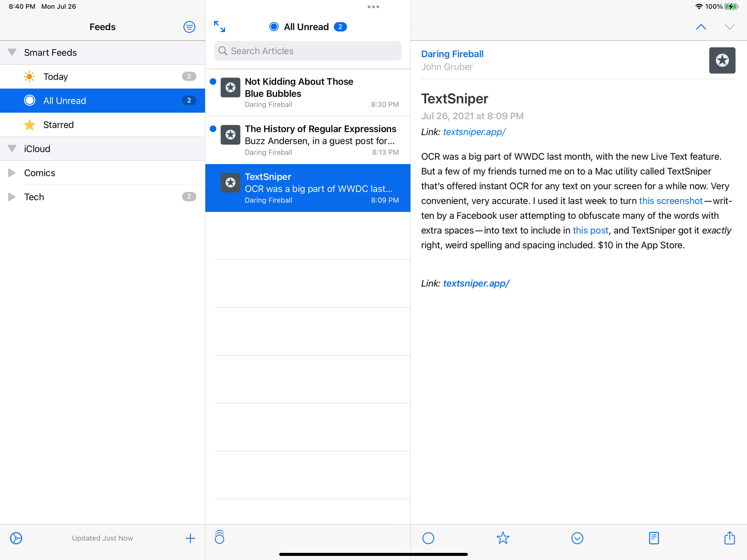
Task: Click unread dot on Regular Expressions article
Action: [x=213, y=129]
